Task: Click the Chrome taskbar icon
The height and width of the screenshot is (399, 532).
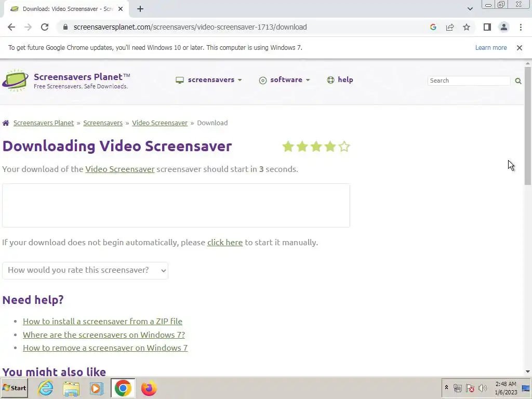Action: [x=123, y=388]
